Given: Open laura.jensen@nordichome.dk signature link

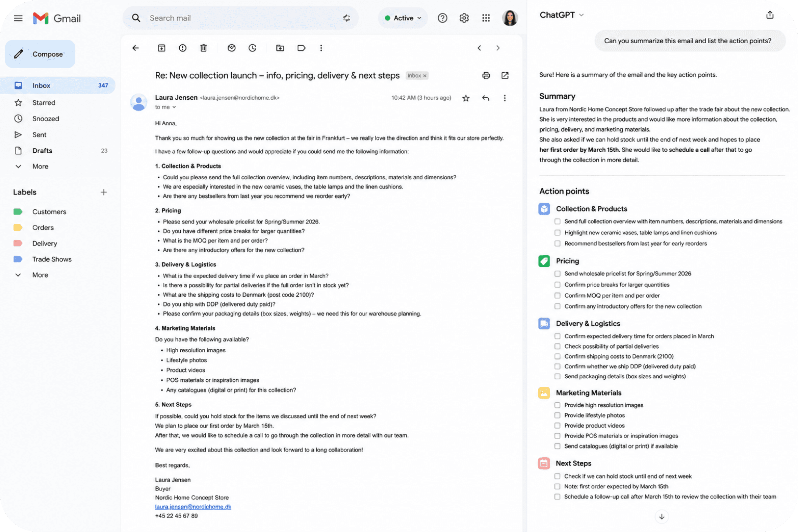Looking at the screenshot, I should click(x=193, y=507).
